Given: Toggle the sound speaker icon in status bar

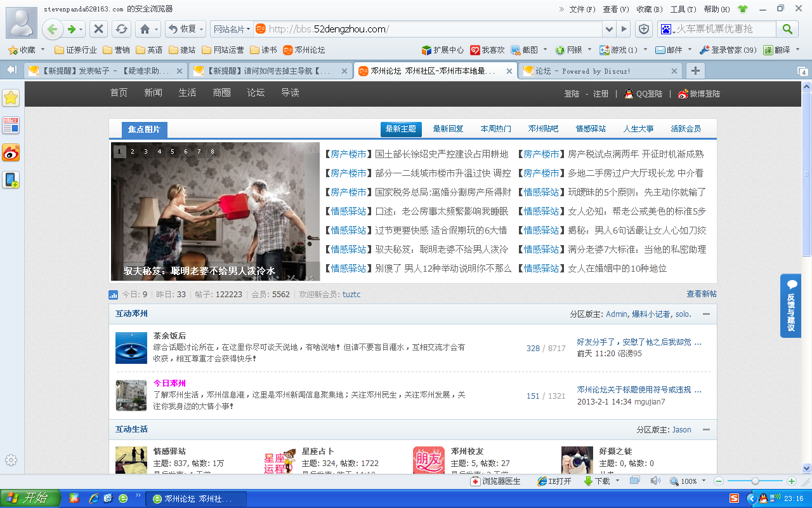Looking at the screenshot, I should click(655, 481).
